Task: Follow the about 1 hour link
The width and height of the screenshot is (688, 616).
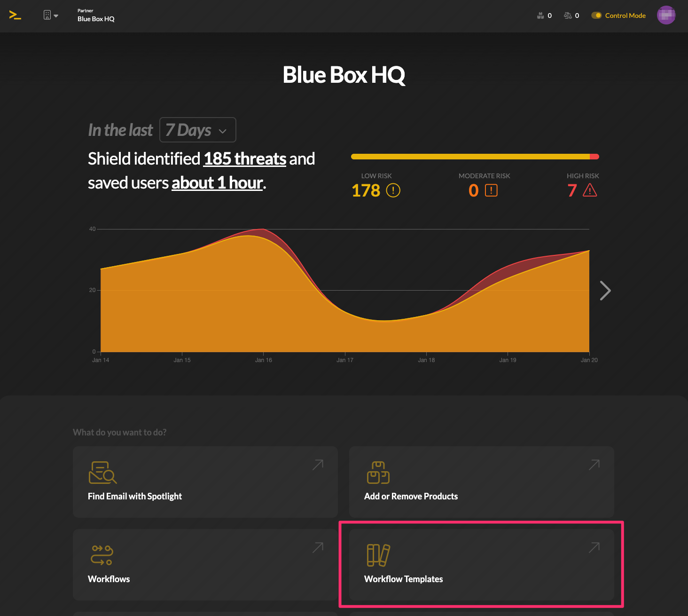Action: click(x=217, y=183)
